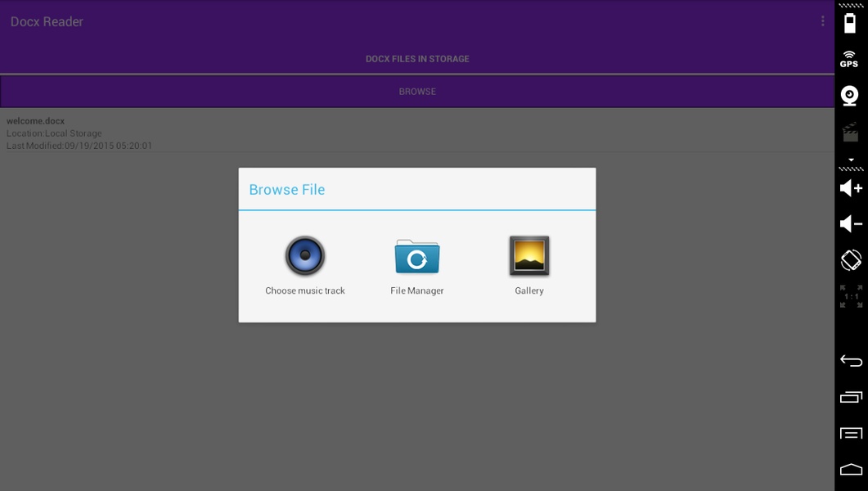The width and height of the screenshot is (868, 491).
Task: Rotate the device screen icon
Action: pyautogui.click(x=851, y=260)
